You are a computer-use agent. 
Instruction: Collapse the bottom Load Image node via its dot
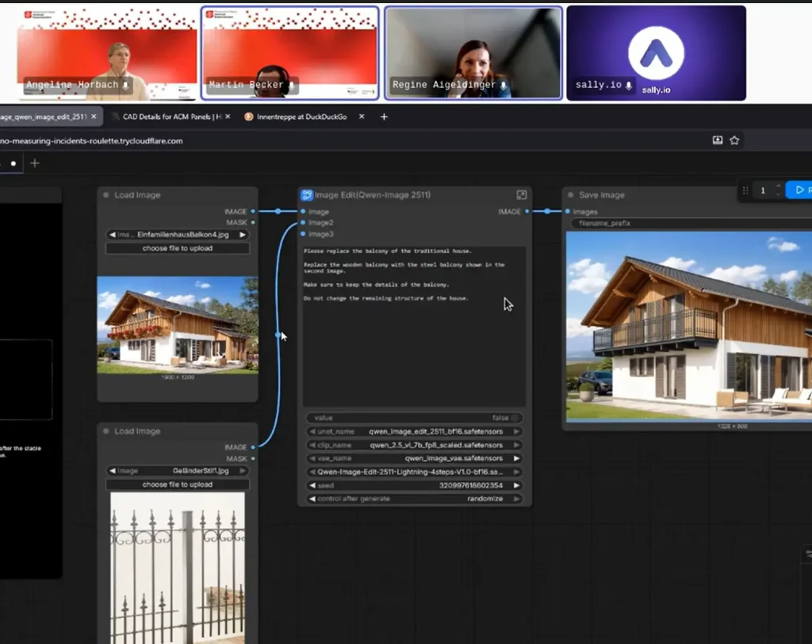[105, 431]
